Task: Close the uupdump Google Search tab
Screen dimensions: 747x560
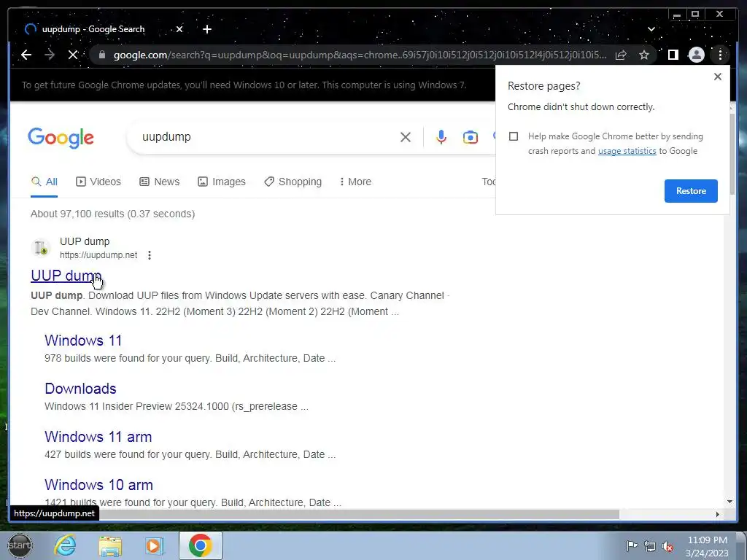Action: [179, 29]
